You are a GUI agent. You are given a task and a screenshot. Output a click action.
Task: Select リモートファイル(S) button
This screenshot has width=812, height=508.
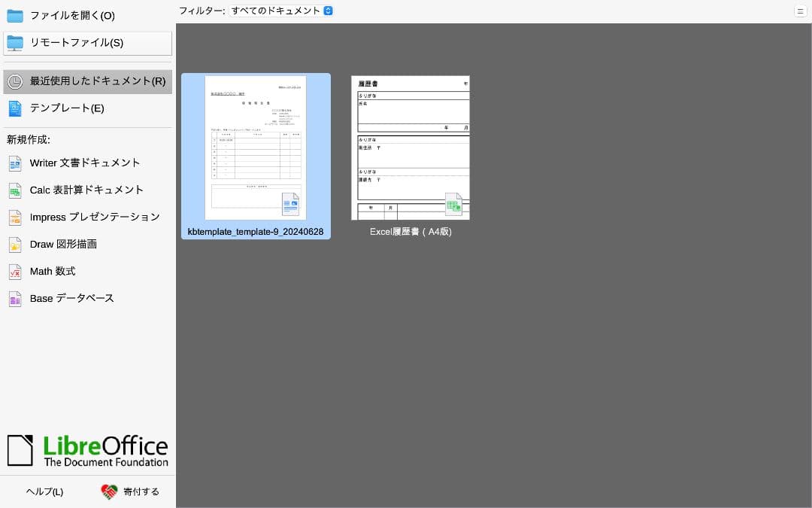(x=87, y=43)
